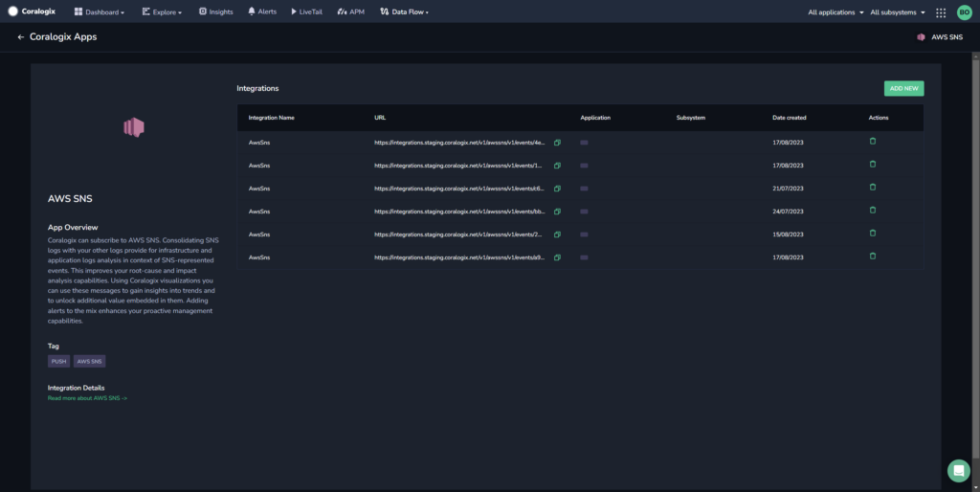The image size is (980, 492).
Task: Click the Integrations section heading
Action: point(257,88)
